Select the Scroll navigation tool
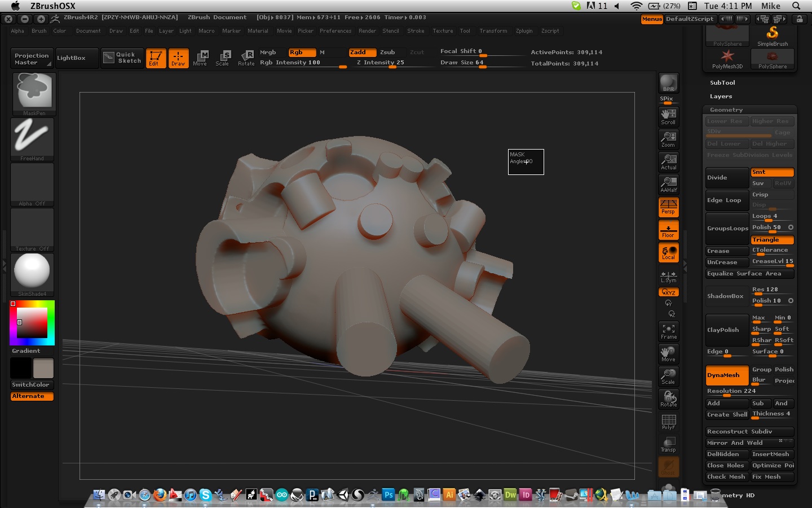The height and width of the screenshot is (508, 812). 668,116
